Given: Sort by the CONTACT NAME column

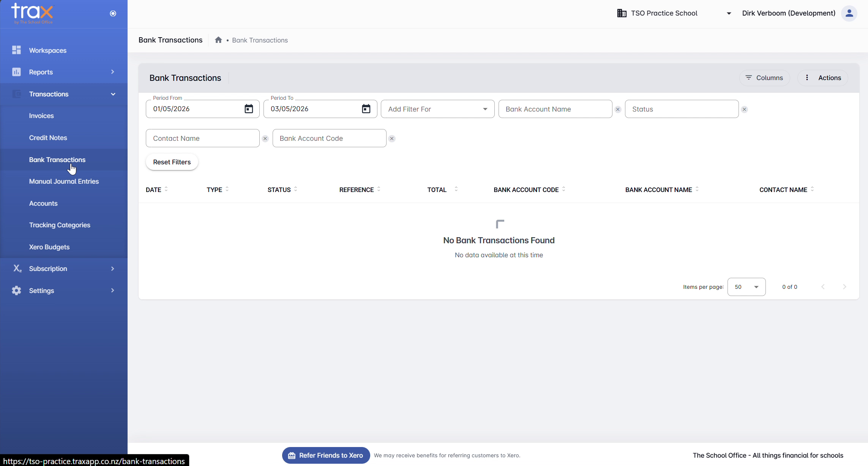Looking at the screenshot, I should point(787,189).
